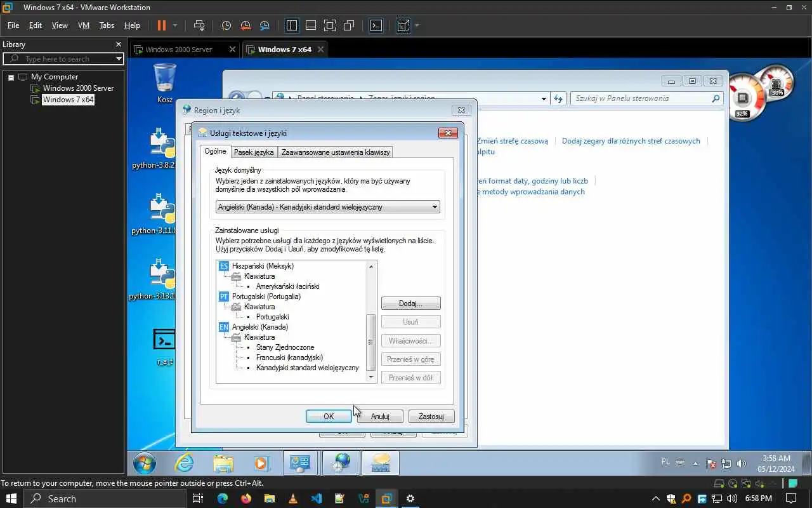Viewport: 812px width, 508px height.
Task: Open the Tabs menu
Action: pyautogui.click(x=107, y=25)
